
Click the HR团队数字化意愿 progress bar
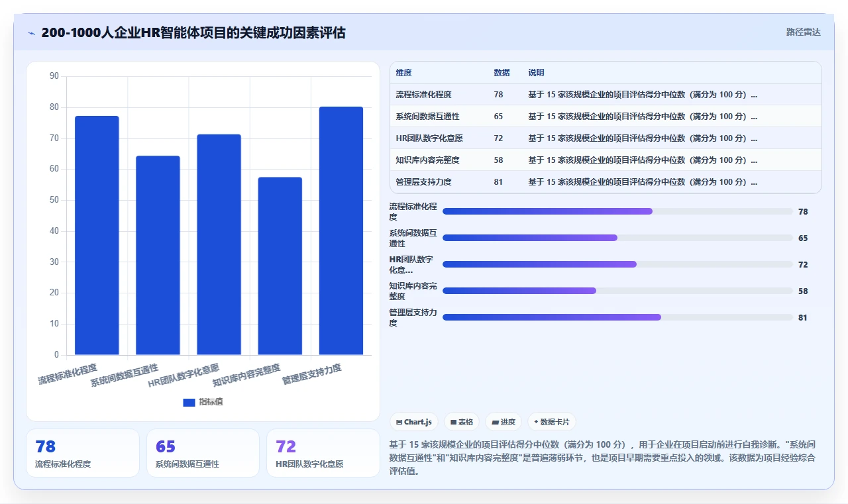point(617,264)
